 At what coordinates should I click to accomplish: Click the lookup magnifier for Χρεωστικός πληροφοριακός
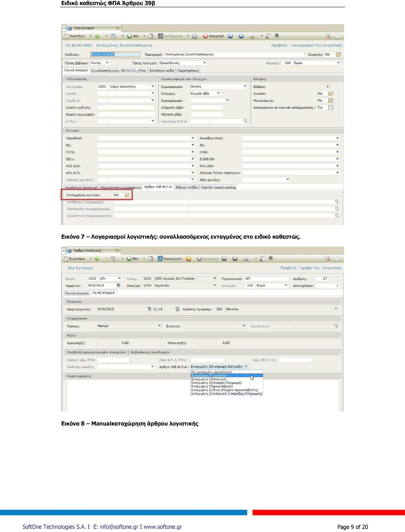point(337,216)
